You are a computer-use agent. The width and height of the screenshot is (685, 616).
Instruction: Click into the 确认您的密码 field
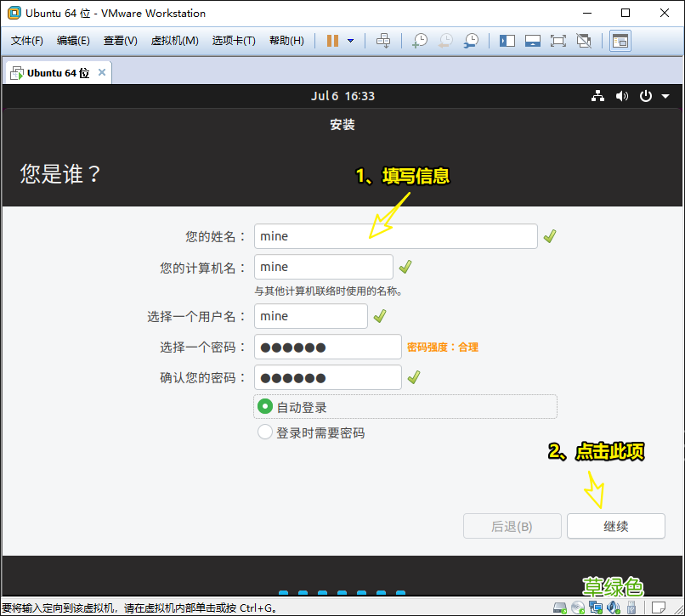click(328, 377)
